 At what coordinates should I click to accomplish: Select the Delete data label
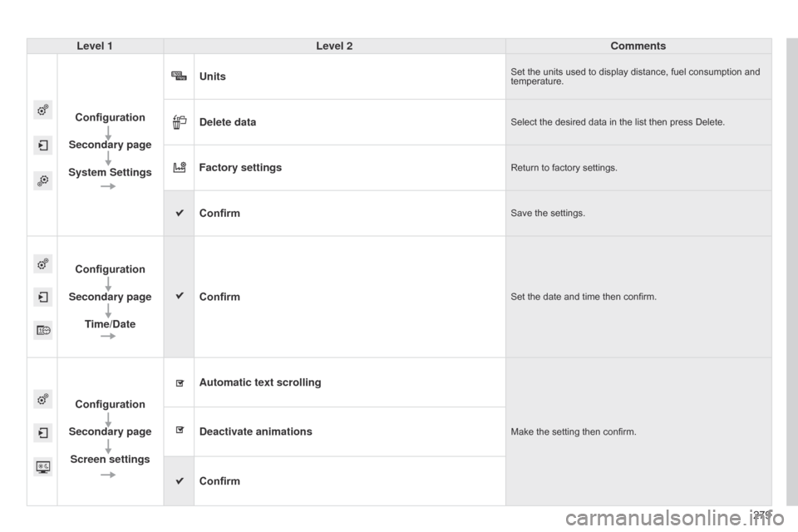(x=228, y=122)
